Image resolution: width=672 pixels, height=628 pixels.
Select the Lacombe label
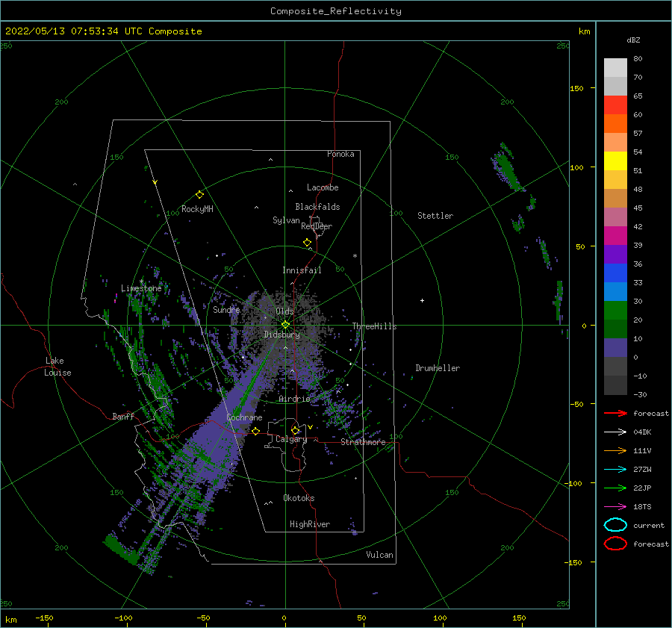pos(323,187)
